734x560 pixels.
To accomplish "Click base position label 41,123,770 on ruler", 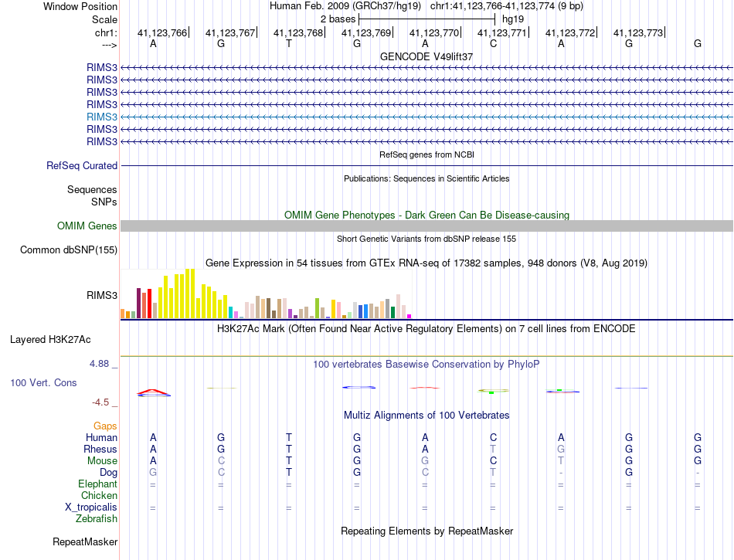I will (x=434, y=32).
